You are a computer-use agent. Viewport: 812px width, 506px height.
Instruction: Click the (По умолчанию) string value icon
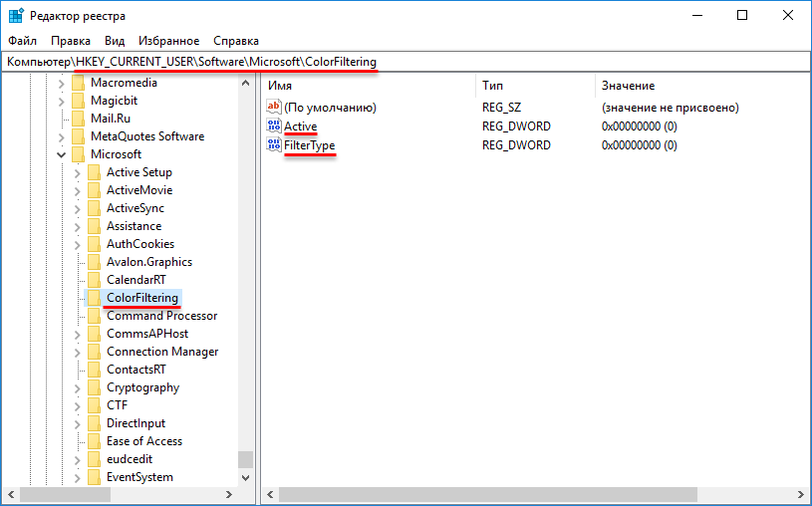(275, 108)
